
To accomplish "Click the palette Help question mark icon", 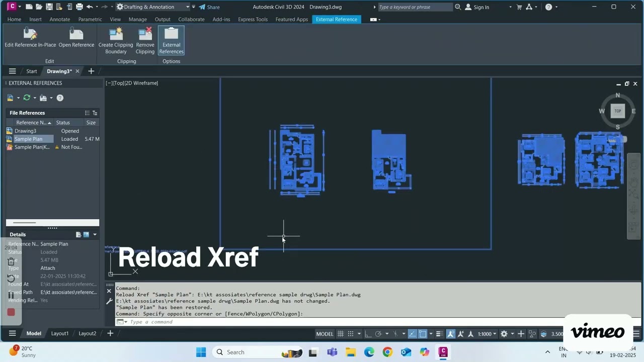I will click(60, 98).
